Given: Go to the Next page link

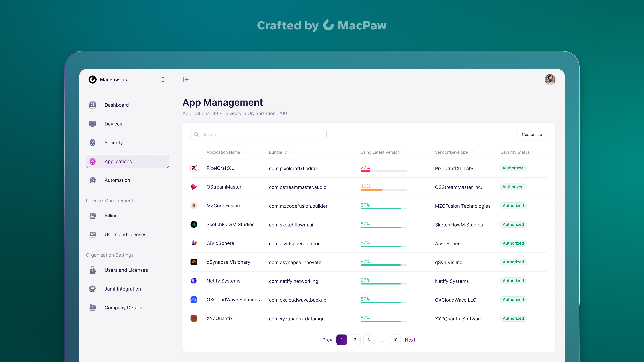Looking at the screenshot, I should (410, 340).
